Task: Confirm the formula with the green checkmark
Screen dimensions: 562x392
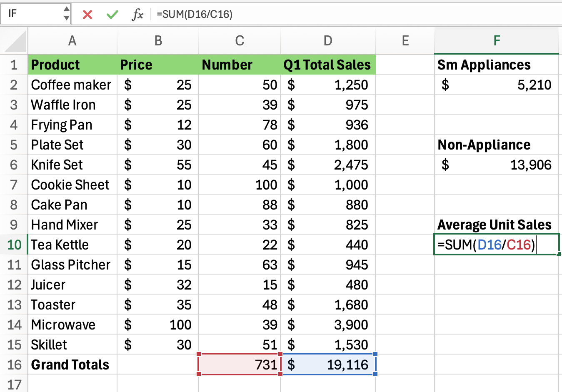Action: pos(112,15)
